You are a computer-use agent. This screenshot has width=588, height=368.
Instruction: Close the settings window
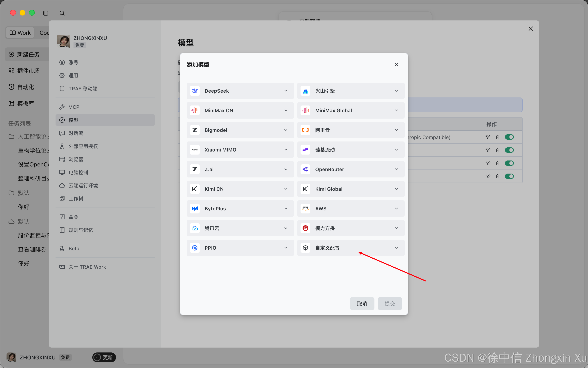click(x=531, y=29)
